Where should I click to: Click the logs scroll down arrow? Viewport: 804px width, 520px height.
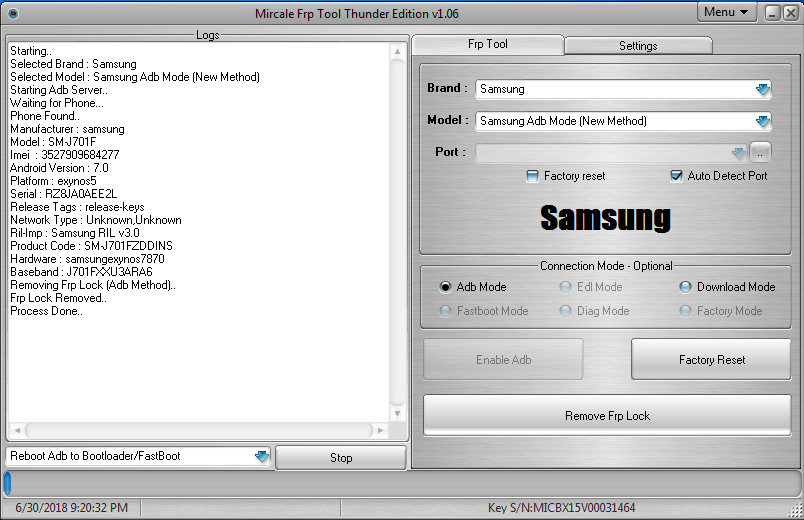[397, 413]
